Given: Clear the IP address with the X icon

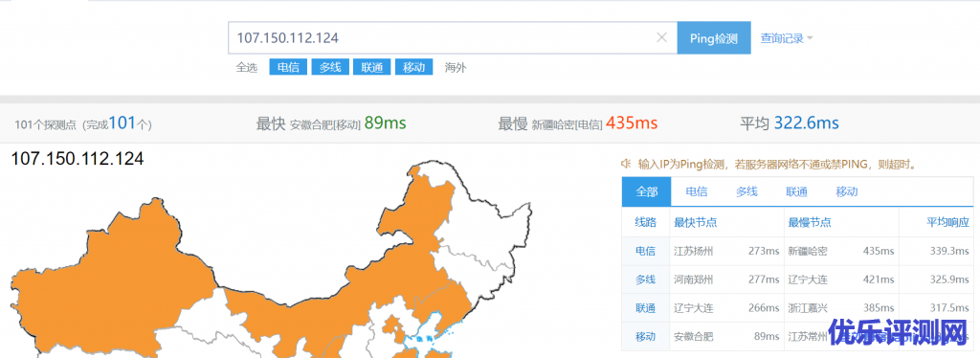Looking at the screenshot, I should [x=662, y=38].
